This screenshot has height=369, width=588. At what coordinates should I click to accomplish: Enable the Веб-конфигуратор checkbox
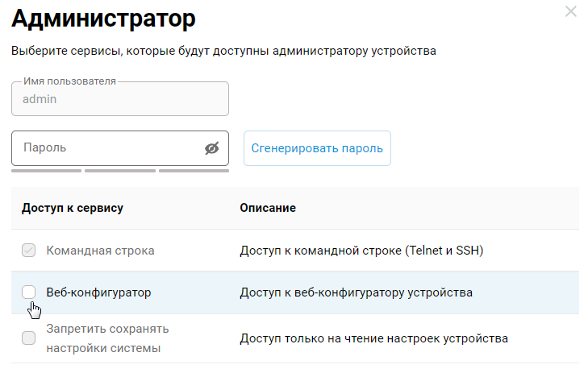[29, 292]
